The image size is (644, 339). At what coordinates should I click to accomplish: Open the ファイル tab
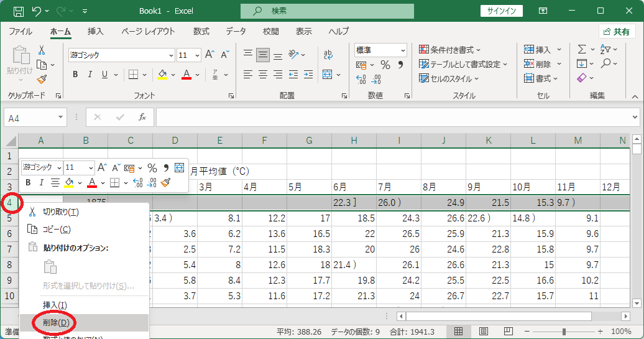21,32
